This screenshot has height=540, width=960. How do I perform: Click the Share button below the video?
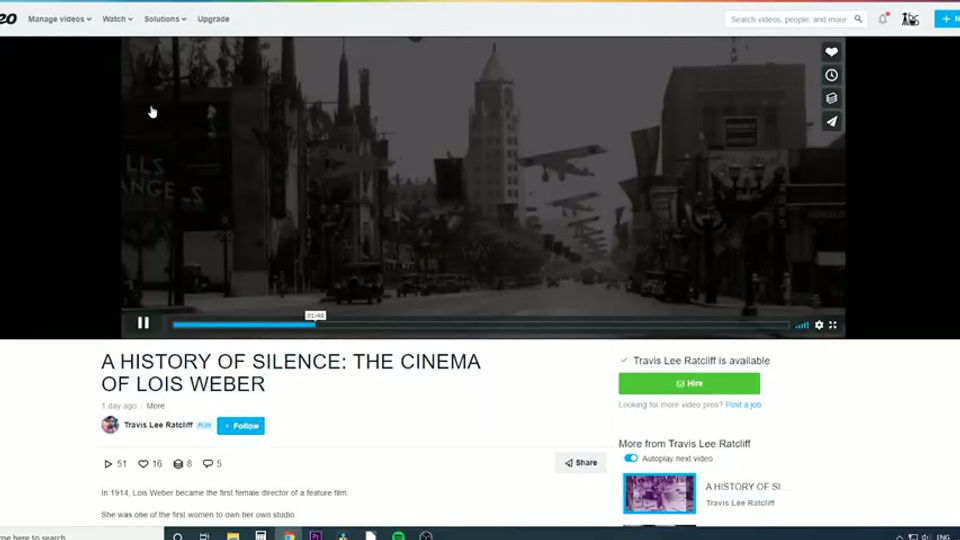coord(580,463)
